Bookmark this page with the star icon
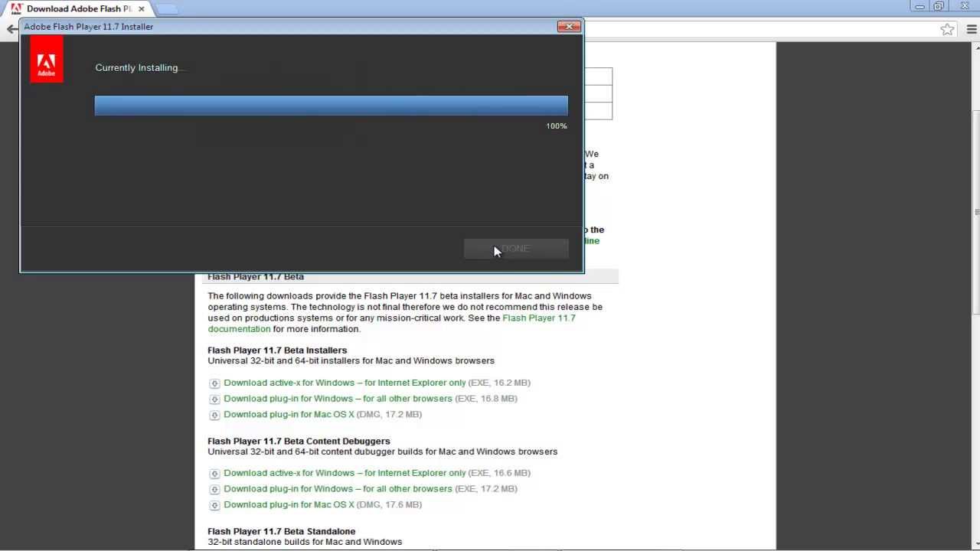Viewport: 980px width, 551px height. (x=947, y=30)
